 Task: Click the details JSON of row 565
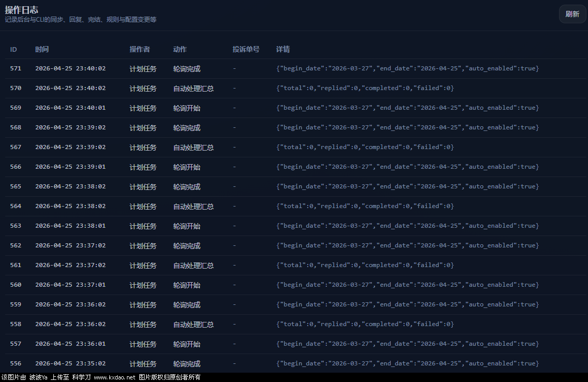(407, 187)
